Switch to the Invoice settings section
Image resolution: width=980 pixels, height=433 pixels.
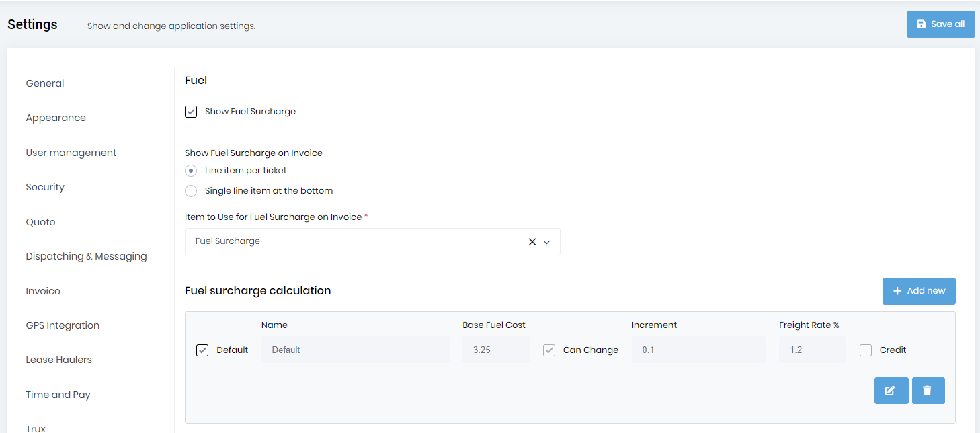coord(42,290)
